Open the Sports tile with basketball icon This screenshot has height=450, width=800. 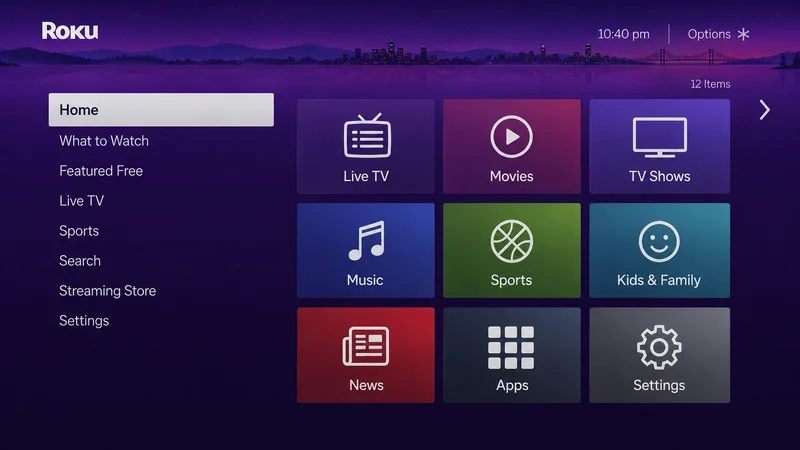click(x=512, y=251)
